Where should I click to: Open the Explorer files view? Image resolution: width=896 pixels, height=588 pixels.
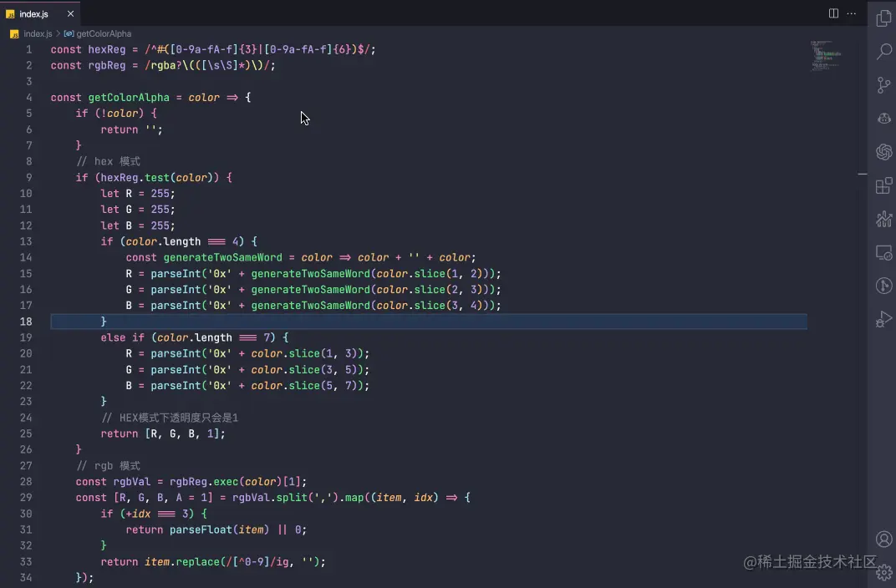click(884, 18)
